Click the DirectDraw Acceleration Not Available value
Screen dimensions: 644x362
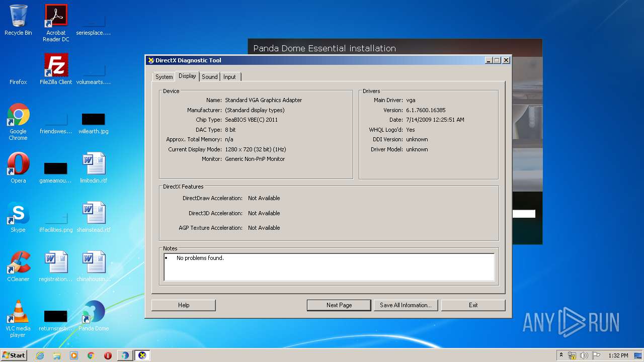[264, 198]
